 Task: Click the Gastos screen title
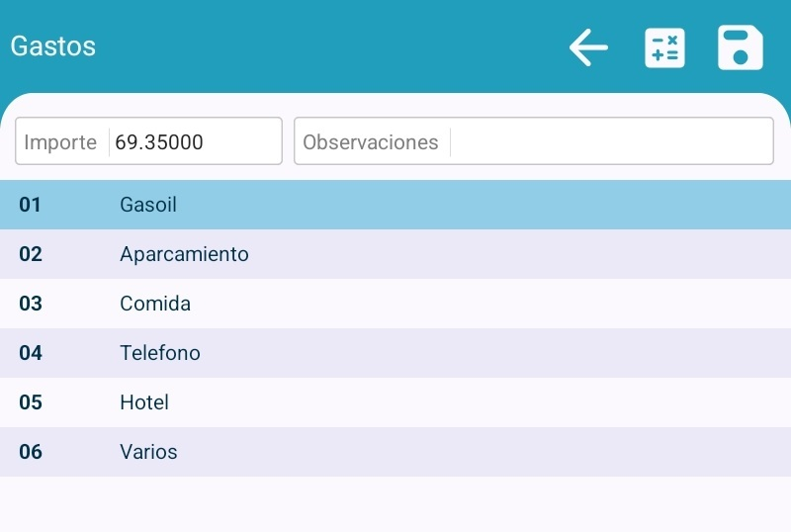53,46
